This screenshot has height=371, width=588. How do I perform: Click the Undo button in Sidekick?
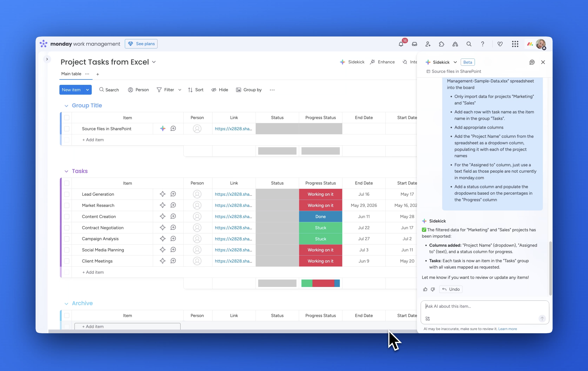(451, 289)
